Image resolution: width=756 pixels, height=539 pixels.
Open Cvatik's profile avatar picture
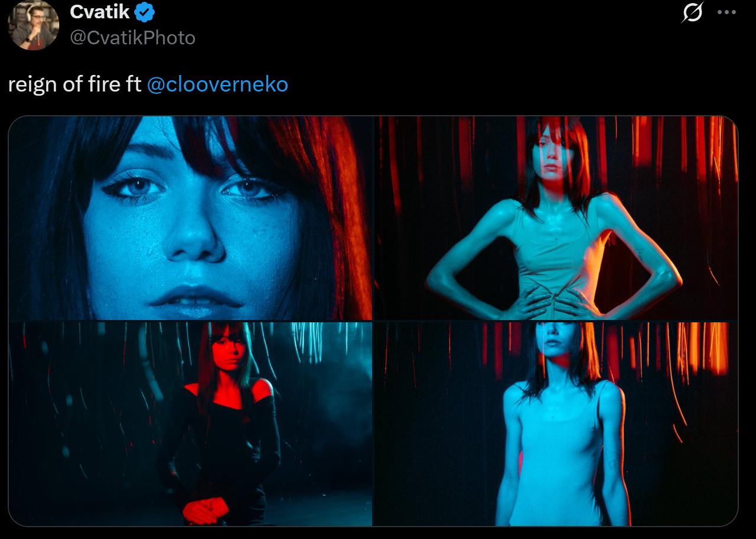[34, 25]
